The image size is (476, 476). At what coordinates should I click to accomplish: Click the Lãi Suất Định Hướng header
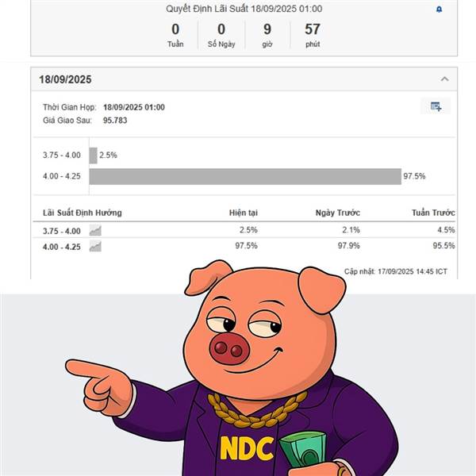(83, 213)
